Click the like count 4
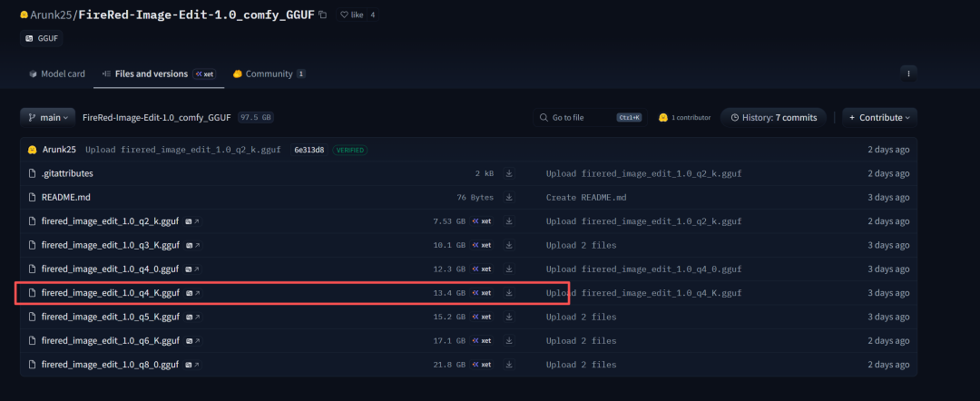980x401 pixels. click(373, 15)
